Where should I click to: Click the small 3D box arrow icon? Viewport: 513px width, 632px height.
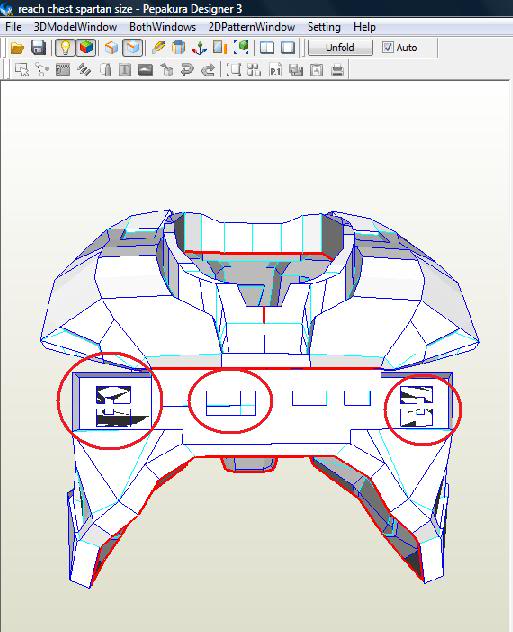tap(166, 70)
